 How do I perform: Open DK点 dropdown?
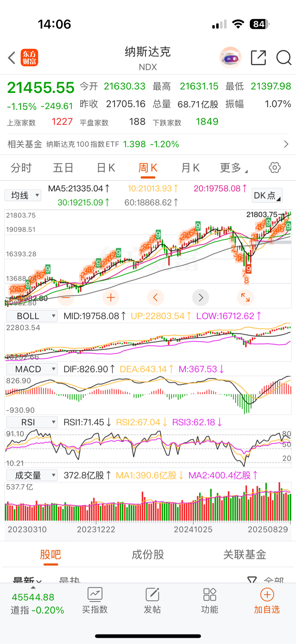click(267, 195)
